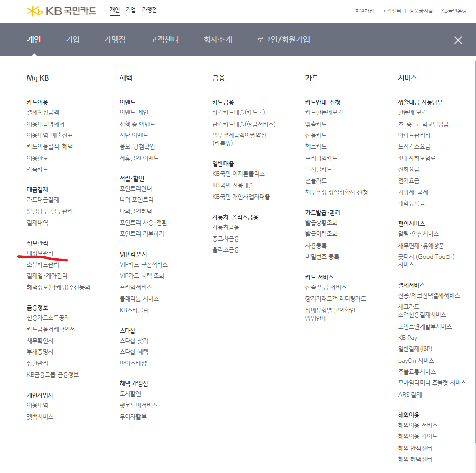Click 굿터치 (Good Touch) 서비스

coord(426,261)
